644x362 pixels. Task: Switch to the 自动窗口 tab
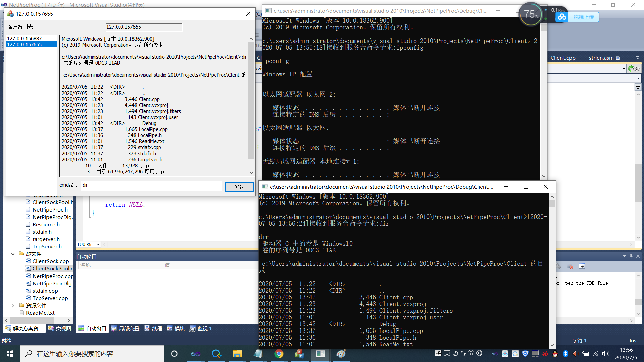[x=92, y=328]
